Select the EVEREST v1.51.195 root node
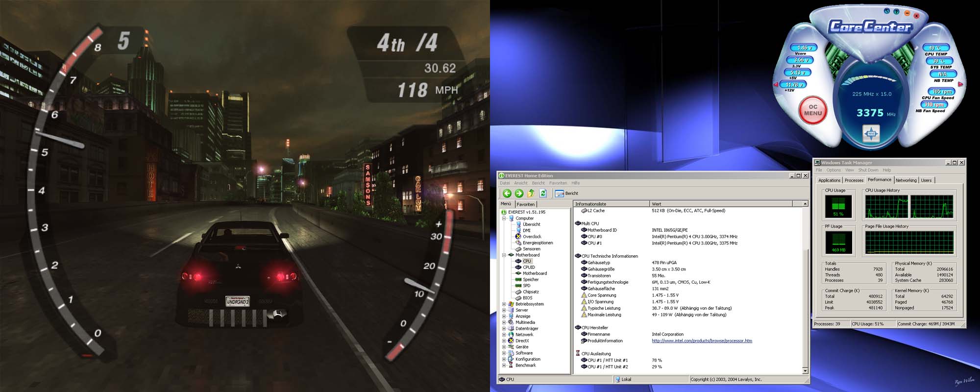Screen dimensions: 980x392 click(x=522, y=212)
